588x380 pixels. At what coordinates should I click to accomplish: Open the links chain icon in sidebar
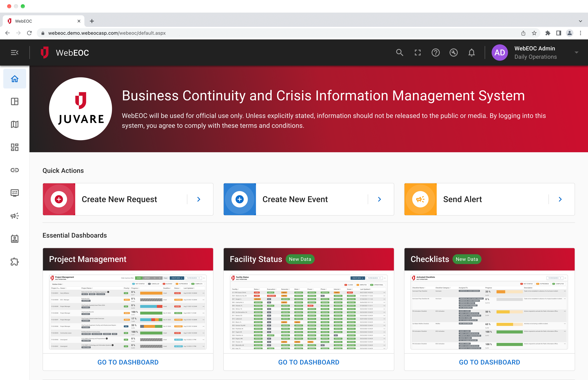tap(15, 170)
